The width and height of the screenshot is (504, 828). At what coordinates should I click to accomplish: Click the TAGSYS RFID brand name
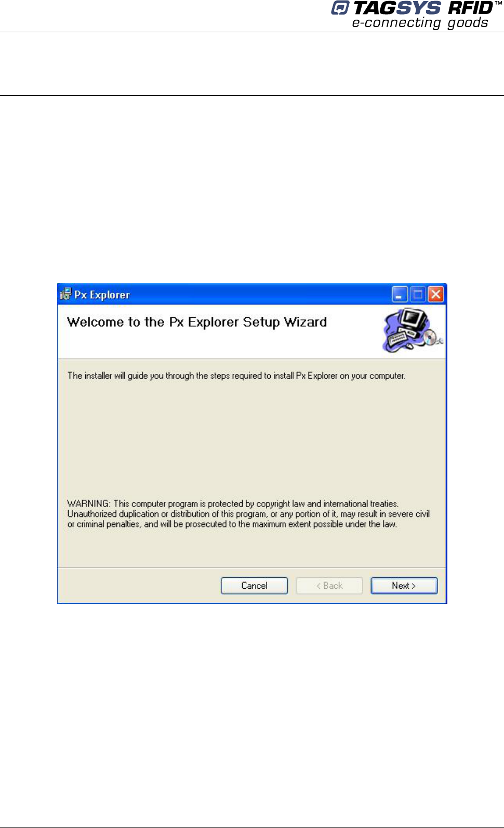[423, 8]
